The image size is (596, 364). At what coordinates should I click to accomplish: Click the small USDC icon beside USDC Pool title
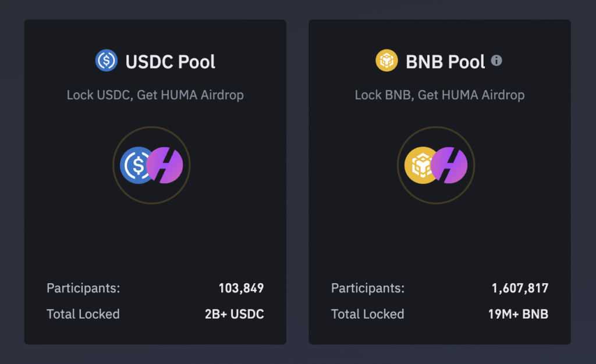point(107,60)
